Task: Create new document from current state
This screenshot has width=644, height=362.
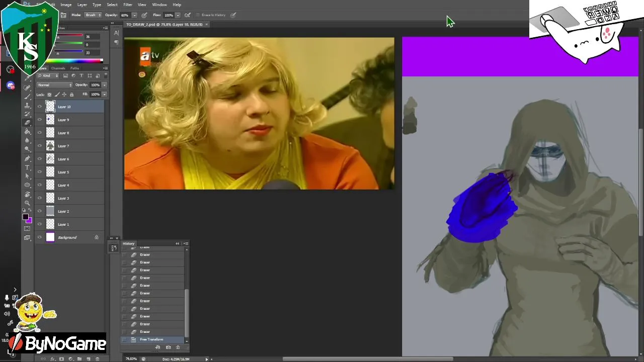Action: [158, 347]
